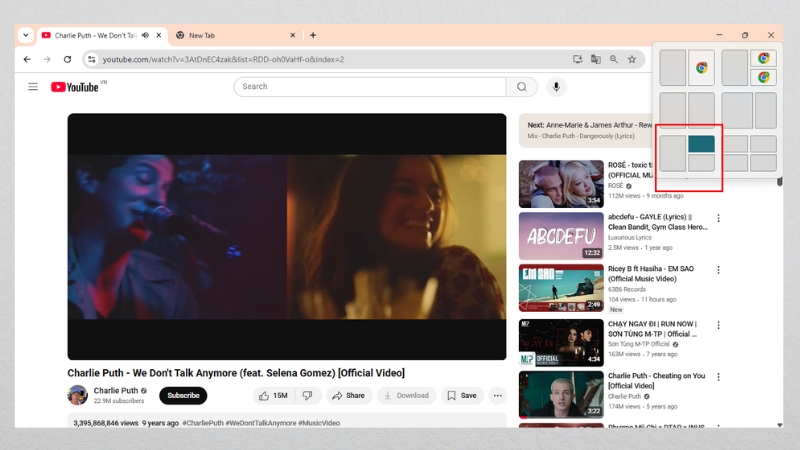The width and height of the screenshot is (800, 450).
Task: Open Charlie Puth channel avatar
Action: (78, 395)
